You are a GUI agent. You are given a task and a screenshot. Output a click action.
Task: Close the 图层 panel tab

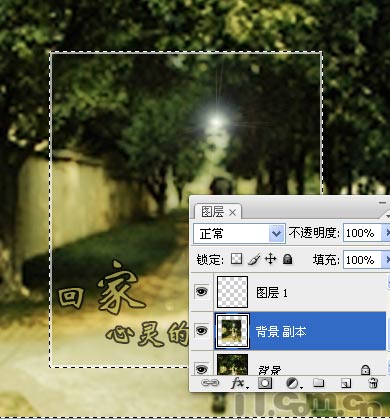[233, 212]
